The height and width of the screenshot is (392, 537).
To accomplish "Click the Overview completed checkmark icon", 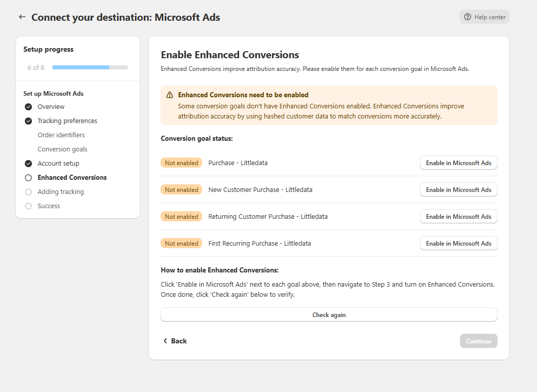I will tap(28, 107).
